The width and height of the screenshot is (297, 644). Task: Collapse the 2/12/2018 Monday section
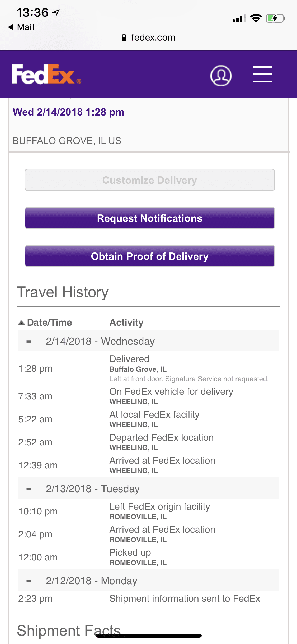29,581
